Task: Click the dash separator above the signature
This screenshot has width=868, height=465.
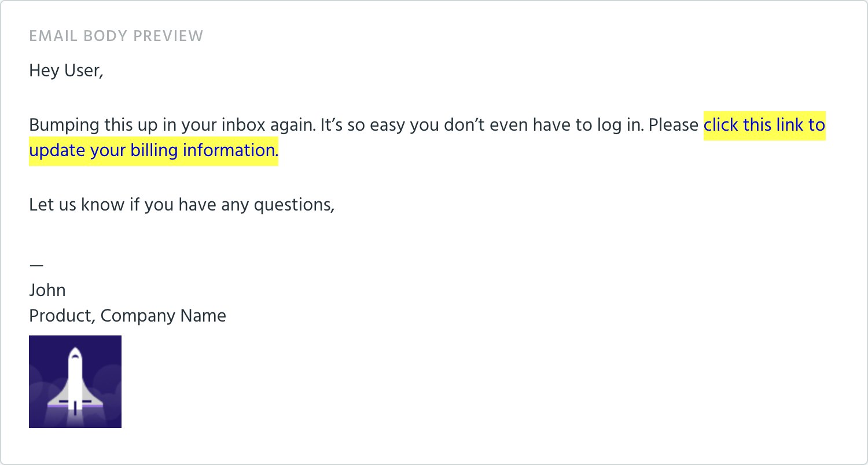Action: [x=36, y=265]
